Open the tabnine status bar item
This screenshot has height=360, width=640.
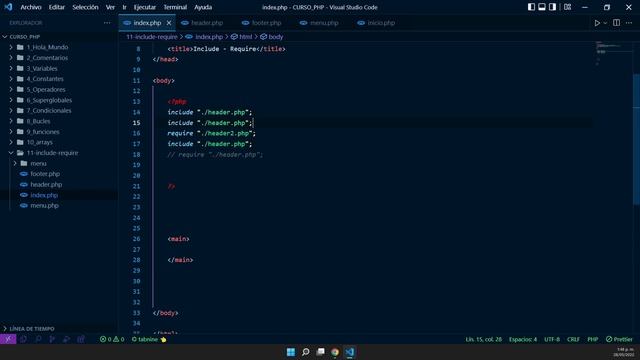[149, 339]
